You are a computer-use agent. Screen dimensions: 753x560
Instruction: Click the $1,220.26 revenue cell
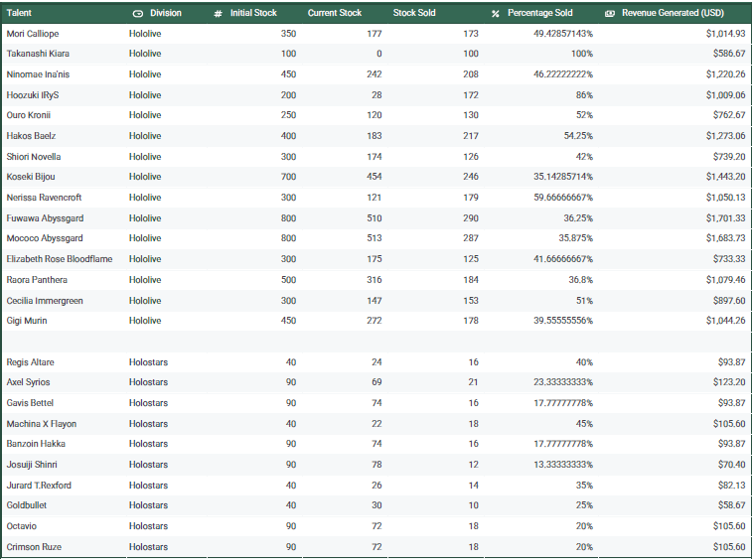pos(725,74)
